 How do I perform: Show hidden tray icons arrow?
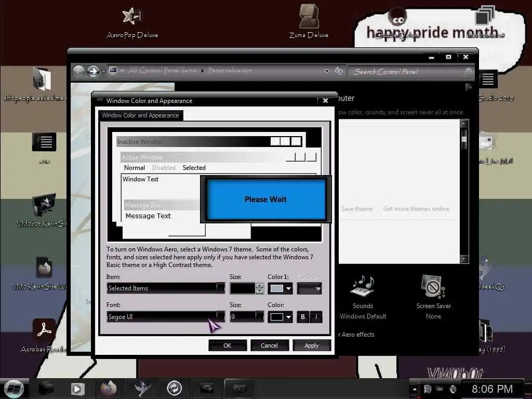tap(414, 389)
